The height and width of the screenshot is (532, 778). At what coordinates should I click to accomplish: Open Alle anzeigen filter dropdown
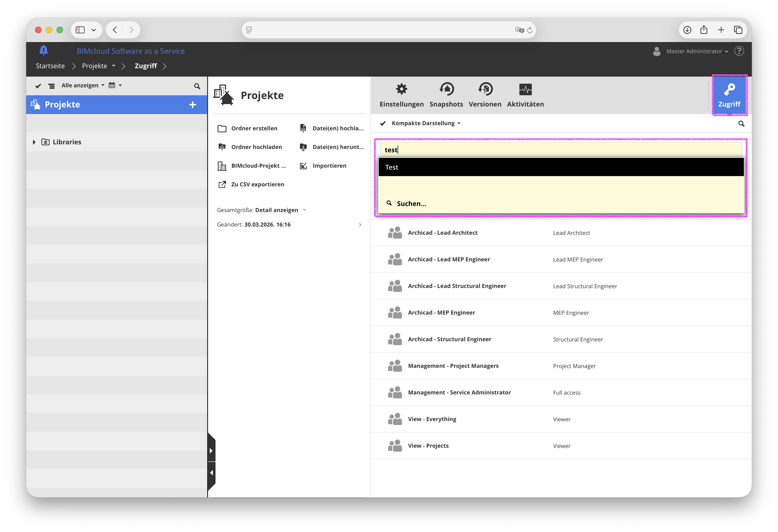(83, 85)
